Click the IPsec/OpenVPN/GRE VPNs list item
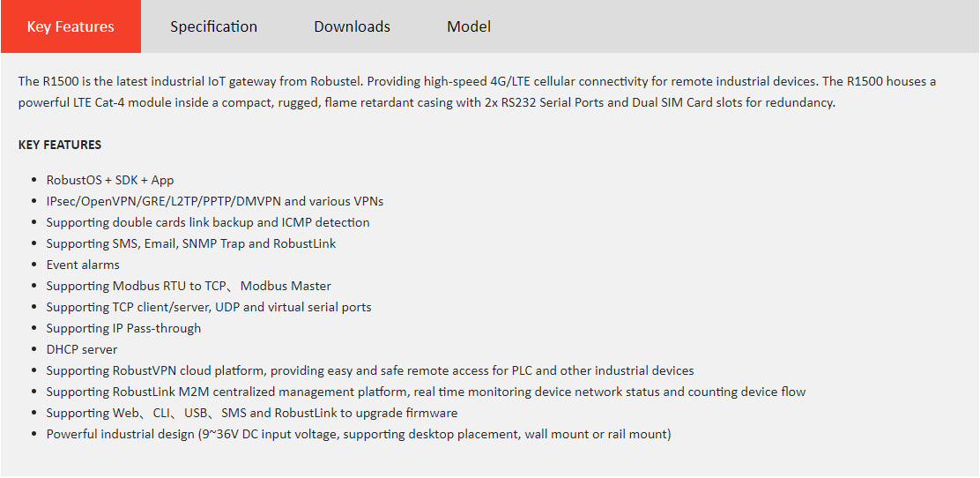The width and height of the screenshot is (980, 478). point(215,201)
